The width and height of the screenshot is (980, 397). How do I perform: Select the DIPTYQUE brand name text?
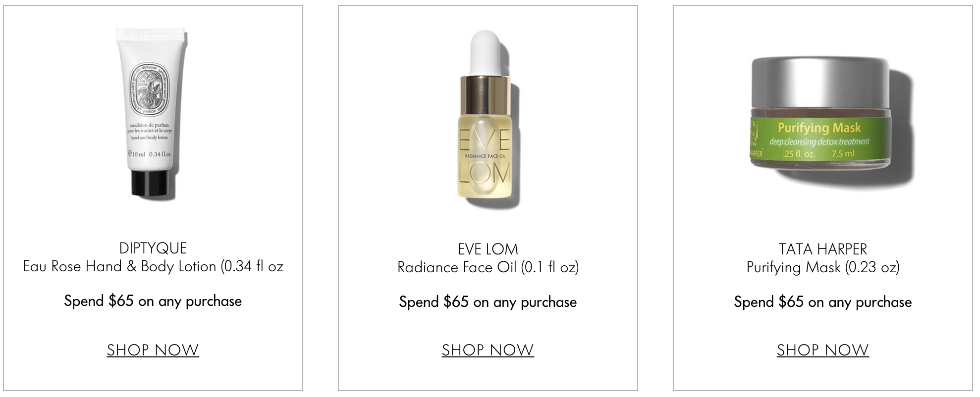tap(153, 248)
